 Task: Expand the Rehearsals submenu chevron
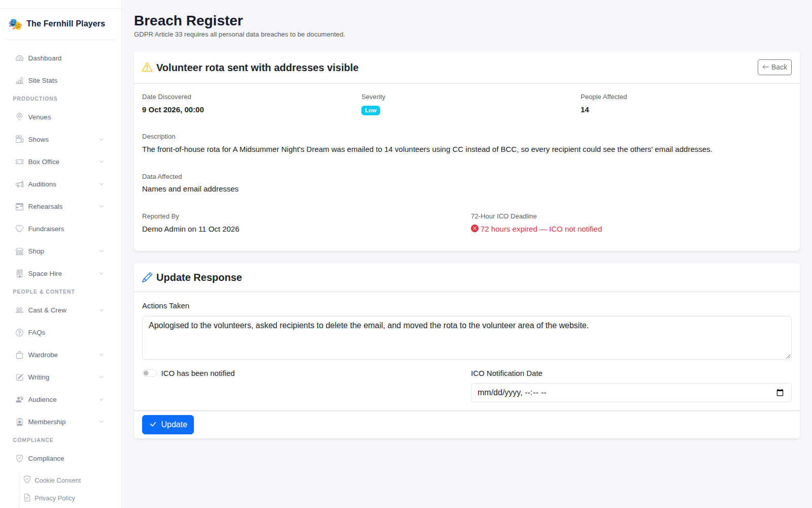coord(101,206)
